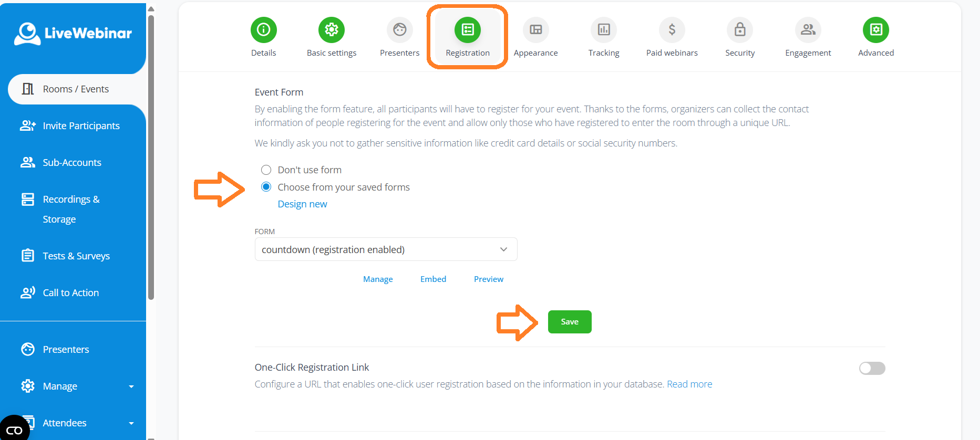
Task: Go to Tests & Surveys section
Action: coord(76,256)
